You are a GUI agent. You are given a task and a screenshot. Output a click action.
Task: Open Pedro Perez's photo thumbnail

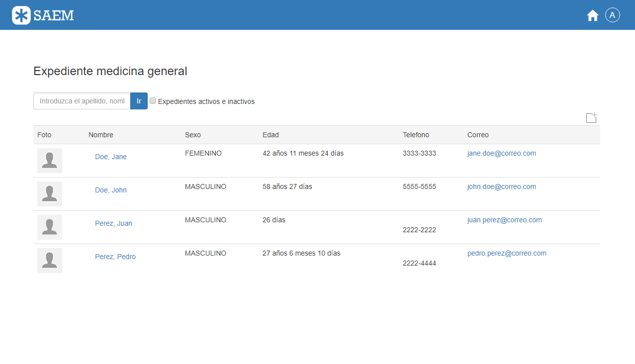tap(50, 261)
